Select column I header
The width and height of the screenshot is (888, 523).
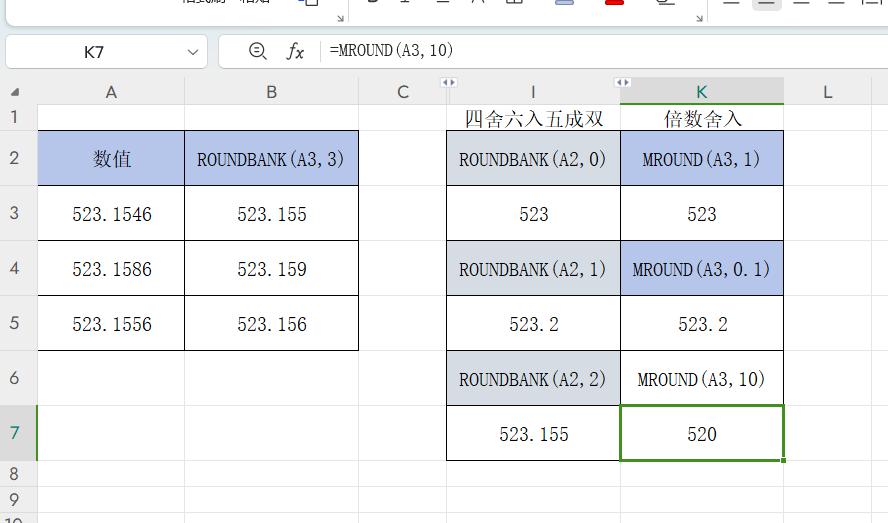click(533, 92)
